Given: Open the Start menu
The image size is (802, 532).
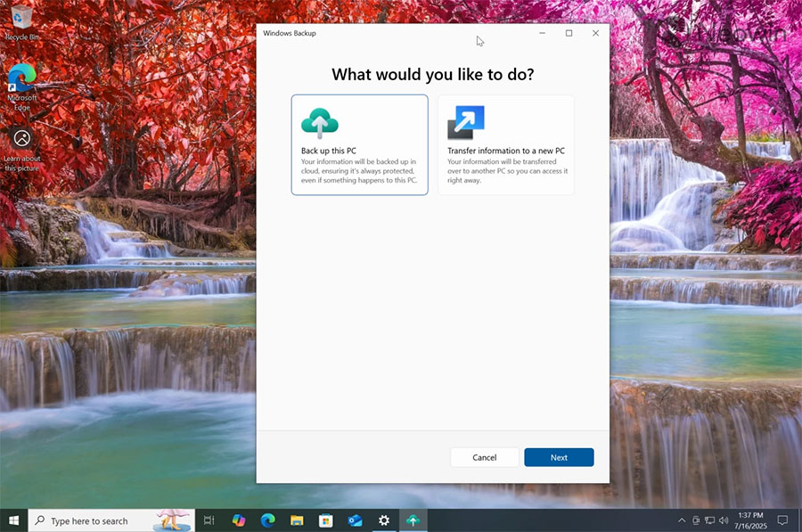Looking at the screenshot, I should point(13,520).
